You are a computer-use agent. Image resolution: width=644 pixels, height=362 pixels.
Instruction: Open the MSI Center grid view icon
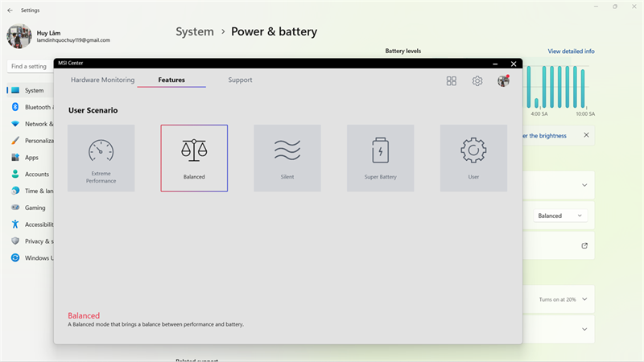452,81
